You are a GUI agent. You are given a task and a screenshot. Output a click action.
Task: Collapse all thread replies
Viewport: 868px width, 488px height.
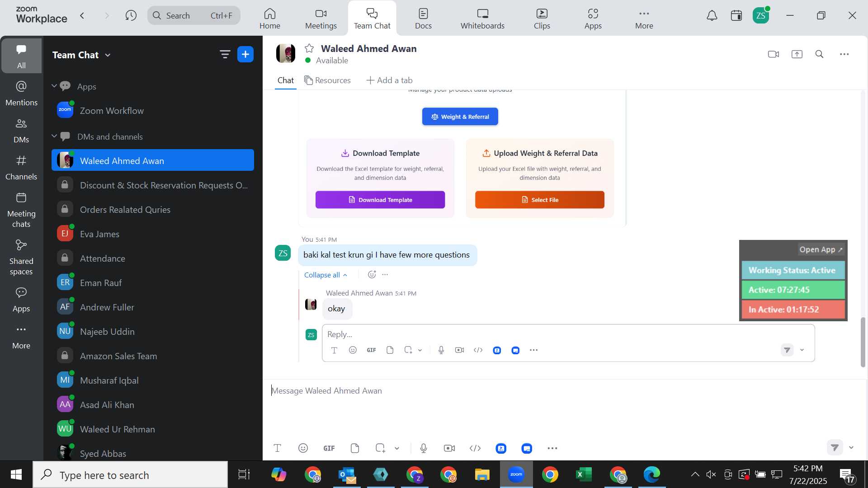[325, 275]
